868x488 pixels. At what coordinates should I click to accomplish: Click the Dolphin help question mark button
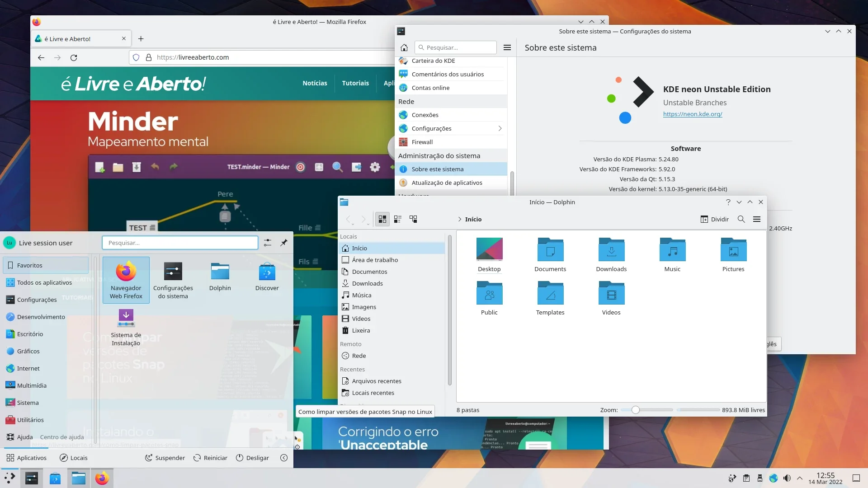(x=728, y=202)
